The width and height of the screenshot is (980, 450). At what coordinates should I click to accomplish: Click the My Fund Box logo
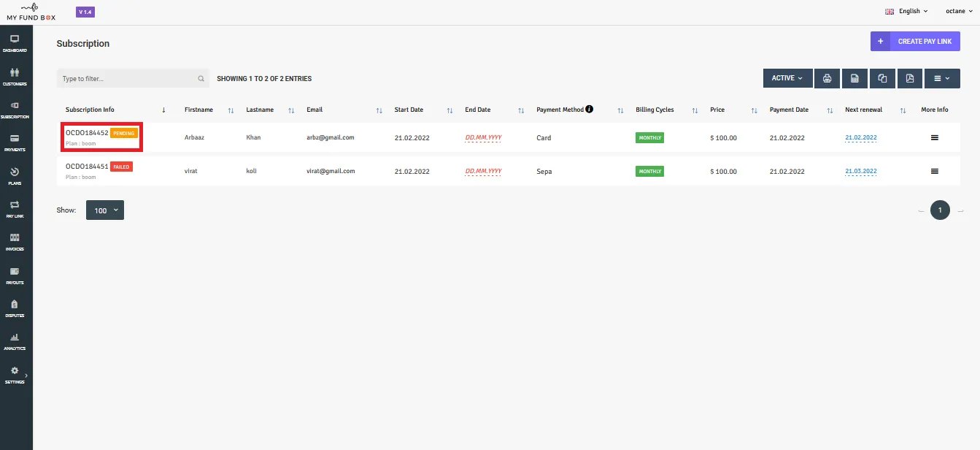tap(31, 12)
